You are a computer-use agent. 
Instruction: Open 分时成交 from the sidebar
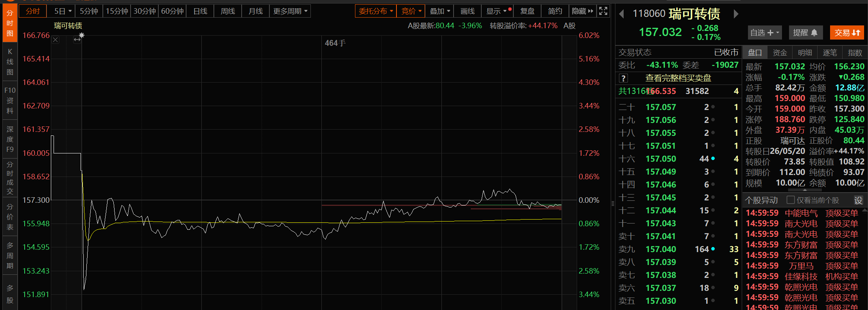[10, 178]
